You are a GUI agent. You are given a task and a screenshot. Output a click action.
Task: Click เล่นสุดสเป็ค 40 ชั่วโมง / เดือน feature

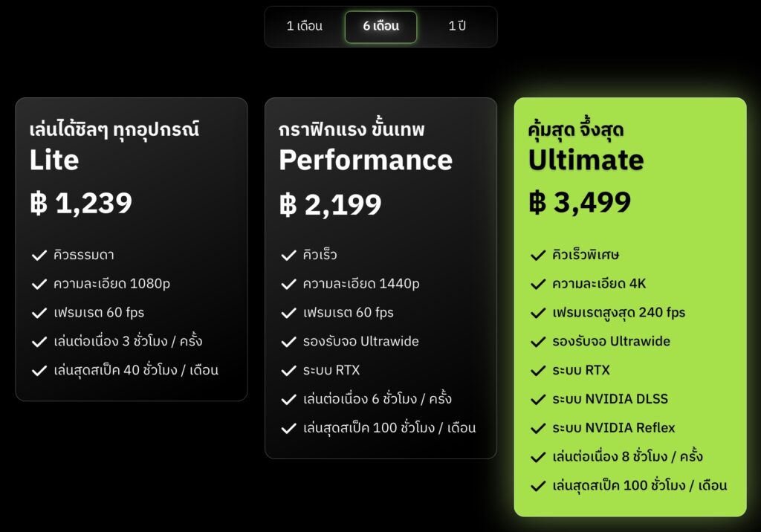pyautogui.click(x=136, y=370)
